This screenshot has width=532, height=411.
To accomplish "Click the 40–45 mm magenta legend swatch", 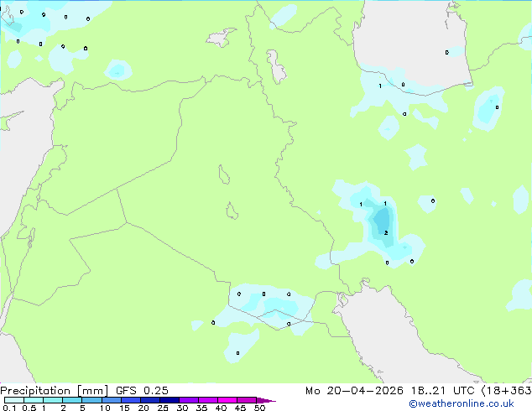I will coord(227,400).
